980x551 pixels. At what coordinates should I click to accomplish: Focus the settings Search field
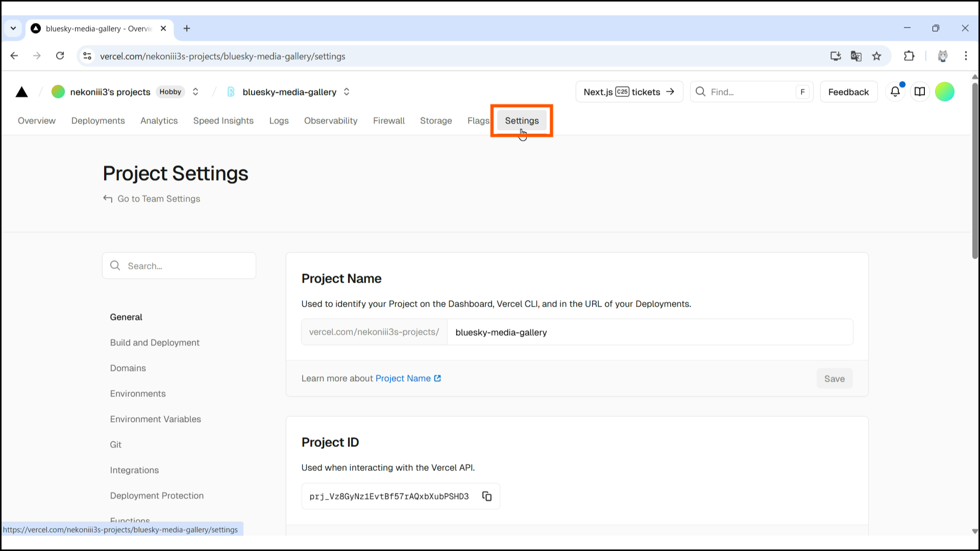[x=179, y=266]
